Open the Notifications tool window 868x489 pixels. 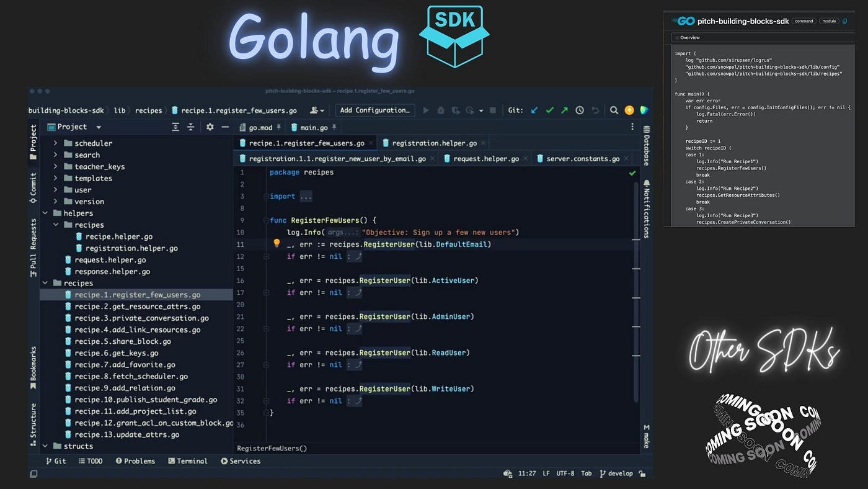coord(646,209)
